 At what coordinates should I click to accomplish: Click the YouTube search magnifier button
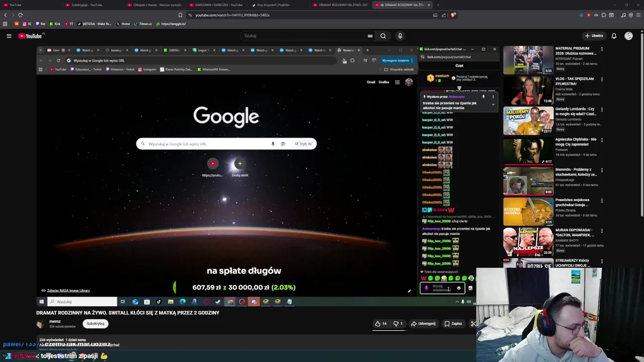[383, 36]
